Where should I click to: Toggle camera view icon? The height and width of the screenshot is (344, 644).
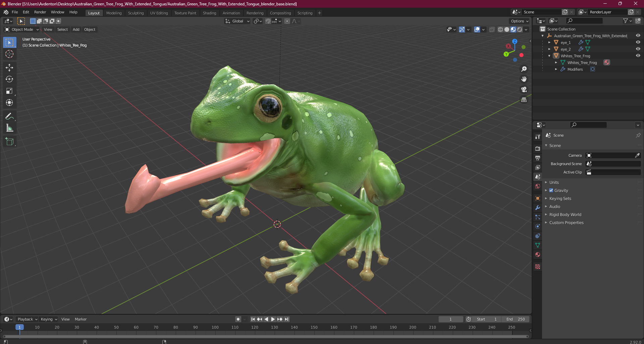[524, 89]
